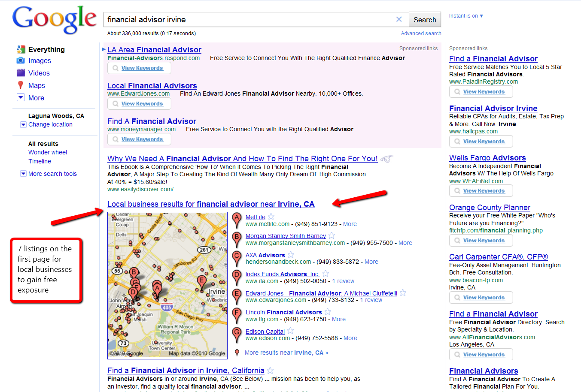Click map marker A next to MetLife

[x=237, y=220]
